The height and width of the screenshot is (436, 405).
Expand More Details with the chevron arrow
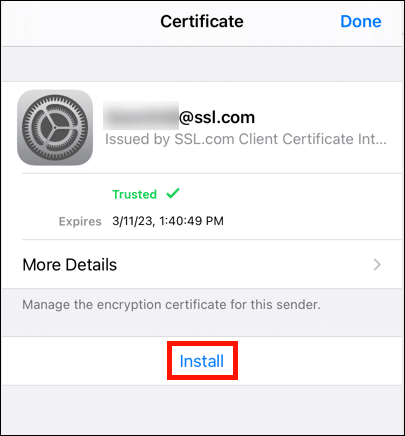377,265
